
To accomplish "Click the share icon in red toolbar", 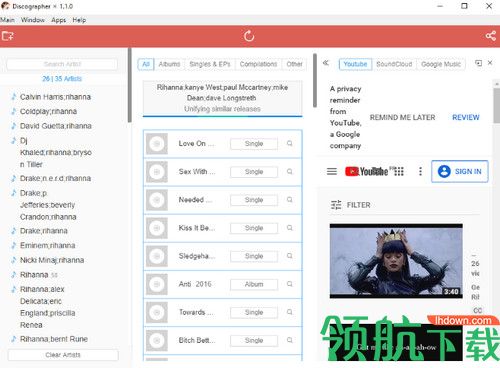I will click(x=490, y=36).
